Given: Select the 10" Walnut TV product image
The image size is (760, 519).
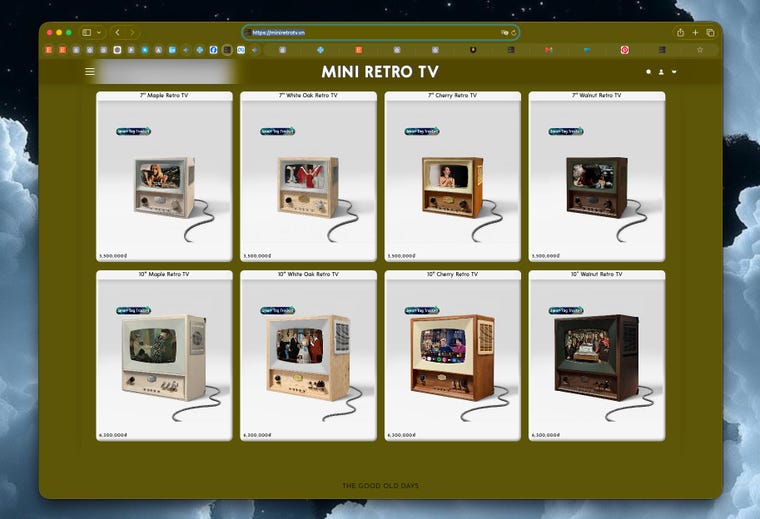Looking at the screenshot, I should (x=597, y=358).
